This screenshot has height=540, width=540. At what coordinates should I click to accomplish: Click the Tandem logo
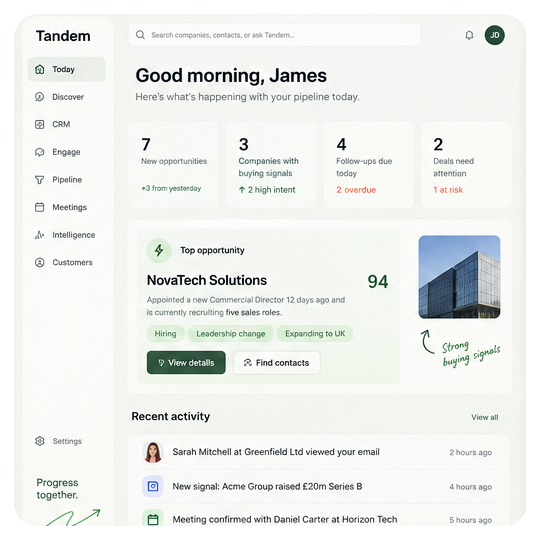click(63, 36)
